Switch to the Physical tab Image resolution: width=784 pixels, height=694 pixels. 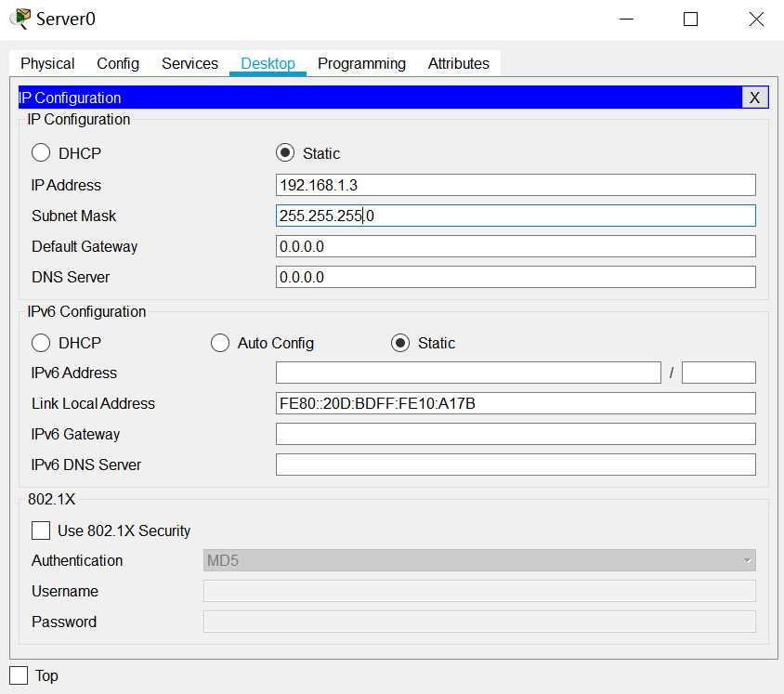point(47,63)
